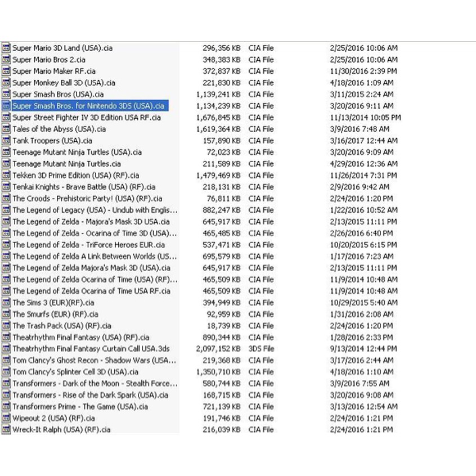Click the 3DS File type entry
The image size is (476, 476).
pyautogui.click(x=261, y=349)
